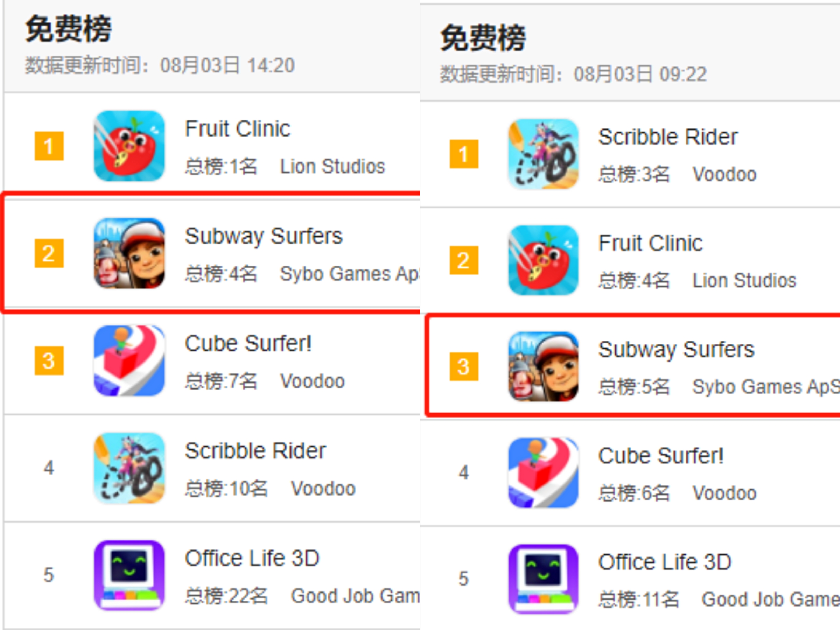Viewport: 840px width, 630px height.
Task: Select Cube Surfer! icon ranked third
Action: (x=129, y=361)
